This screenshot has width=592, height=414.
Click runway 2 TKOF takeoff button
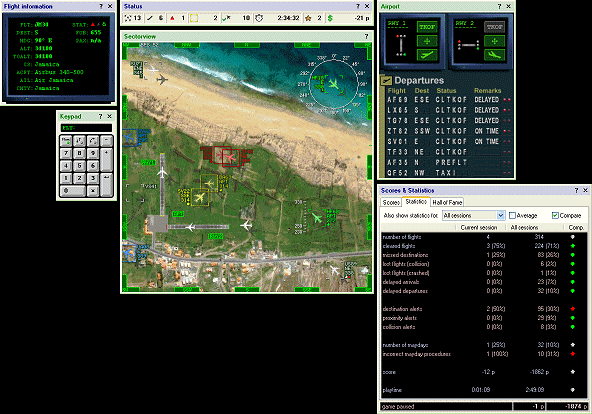point(495,27)
